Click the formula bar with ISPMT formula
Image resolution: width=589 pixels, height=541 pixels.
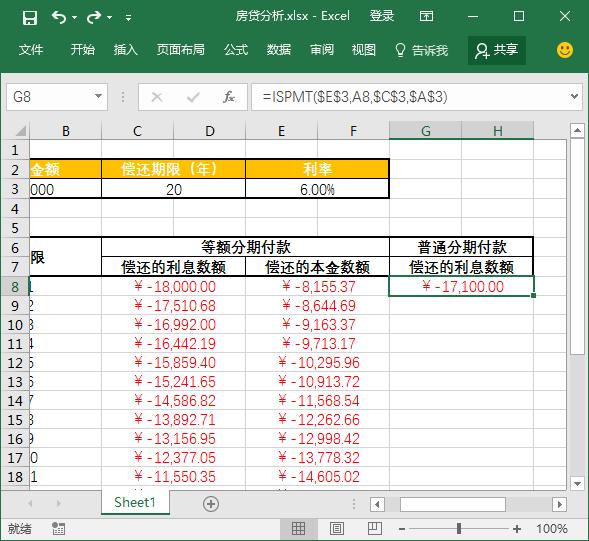tap(409, 97)
